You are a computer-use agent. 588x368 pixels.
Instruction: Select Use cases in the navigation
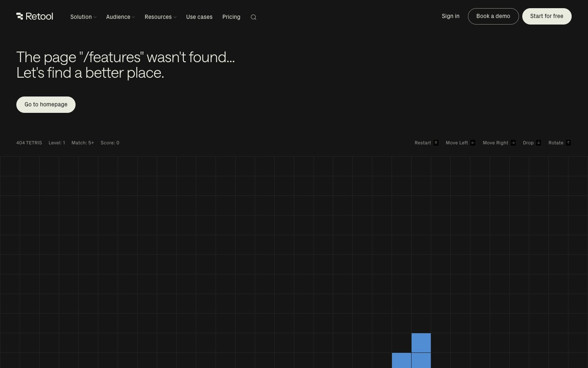pyautogui.click(x=199, y=17)
